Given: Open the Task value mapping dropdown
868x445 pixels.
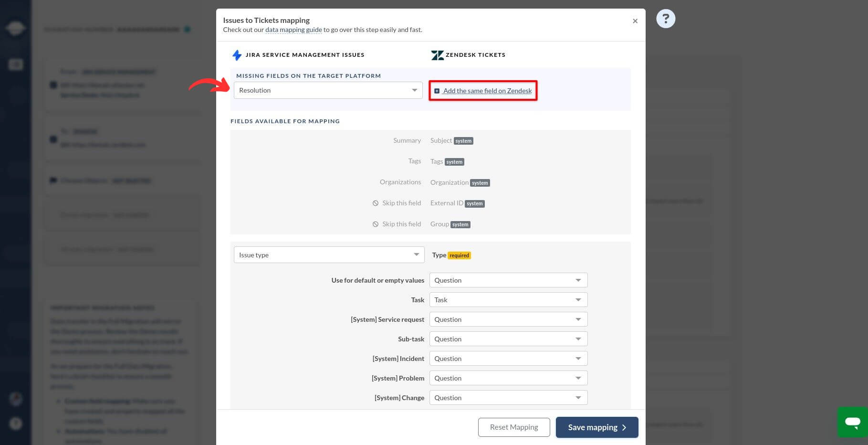Looking at the screenshot, I should pos(508,300).
